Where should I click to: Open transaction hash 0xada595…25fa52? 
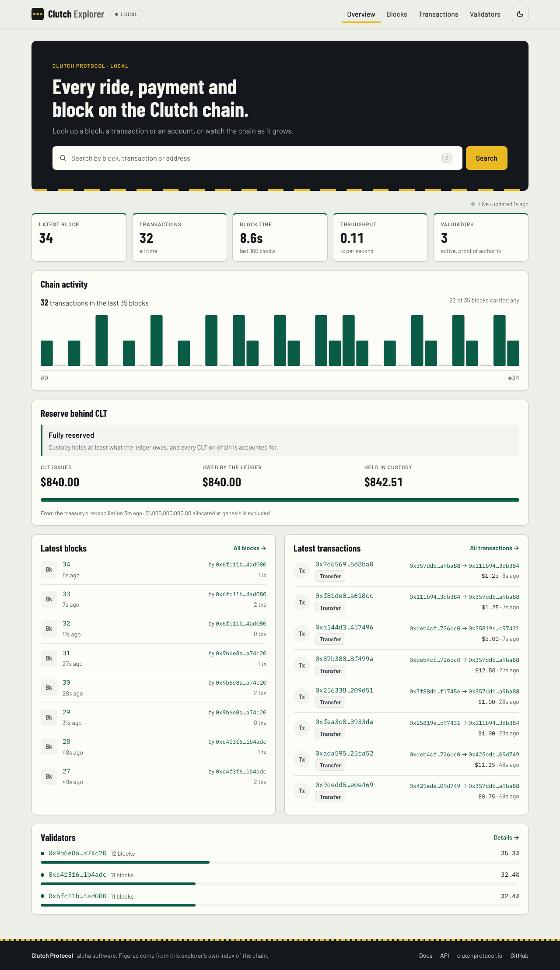344,753
